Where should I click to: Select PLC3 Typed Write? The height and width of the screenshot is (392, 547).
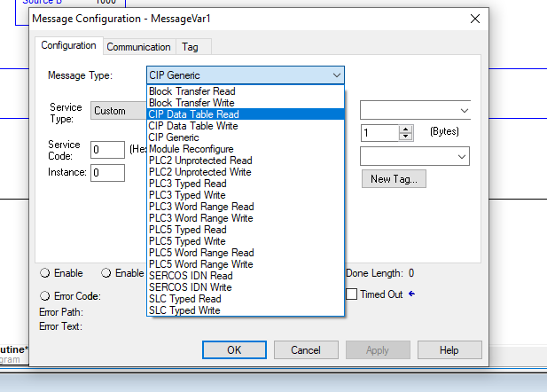(x=246, y=195)
